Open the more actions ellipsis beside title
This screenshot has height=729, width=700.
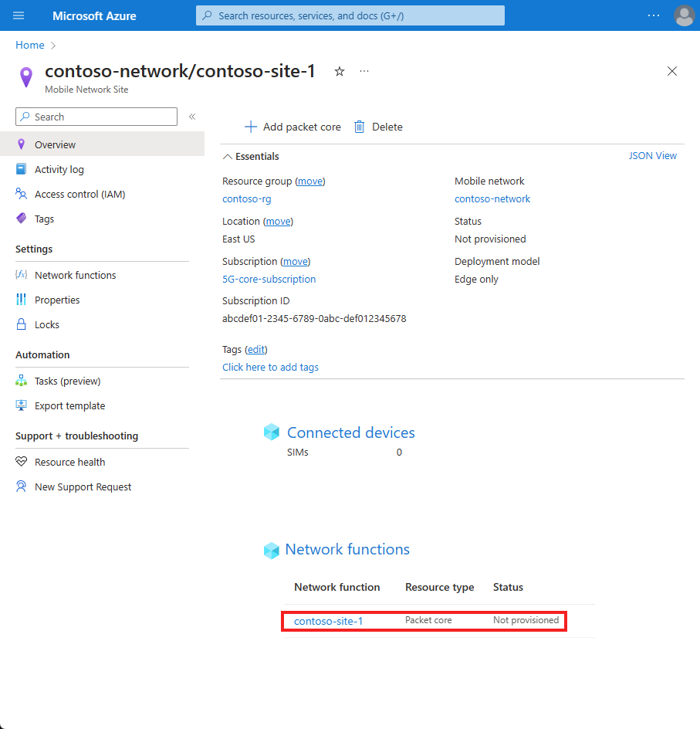(x=364, y=71)
